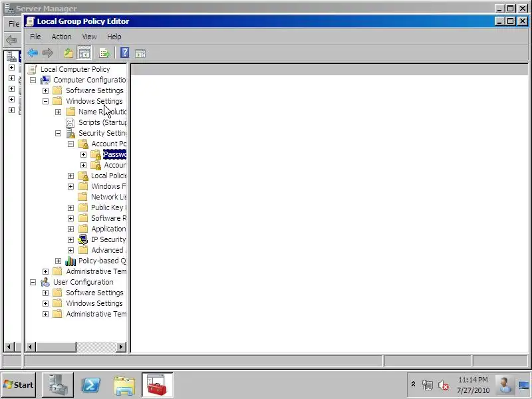Show hidden tray icons arrow
Viewport: 532px width, 399px height.
tap(413, 384)
